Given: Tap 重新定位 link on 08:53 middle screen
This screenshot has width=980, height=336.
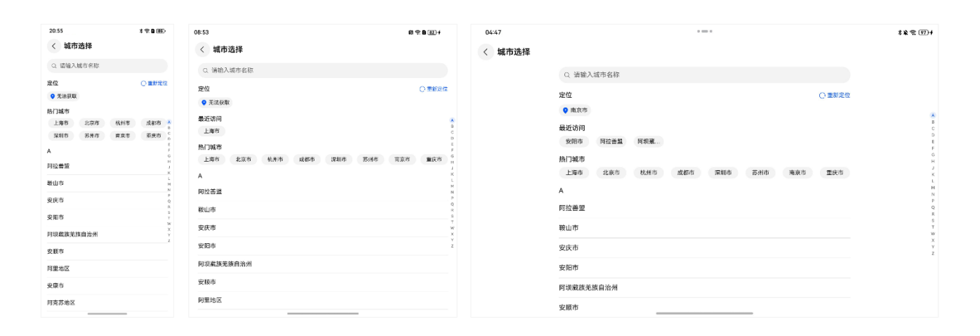Looking at the screenshot, I should [x=437, y=89].
